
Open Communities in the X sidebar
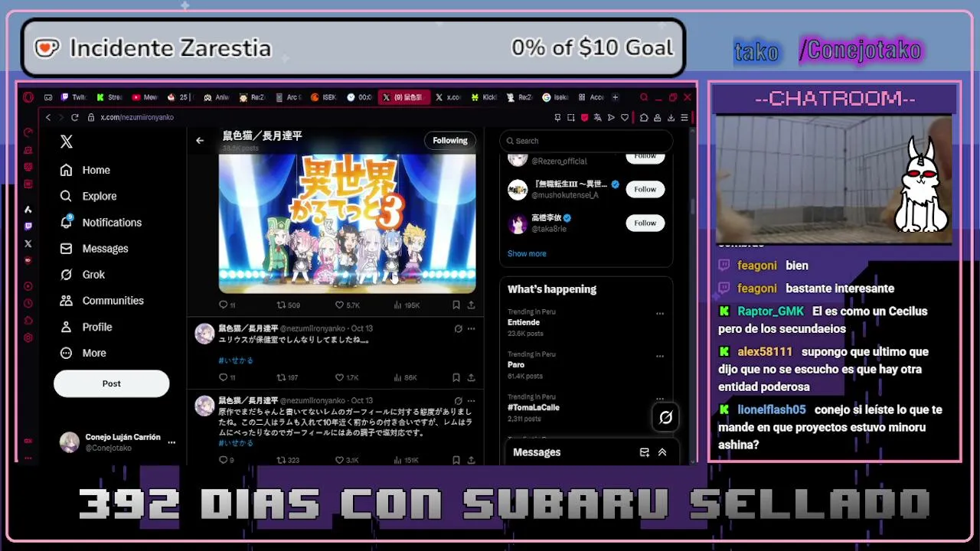point(102,301)
